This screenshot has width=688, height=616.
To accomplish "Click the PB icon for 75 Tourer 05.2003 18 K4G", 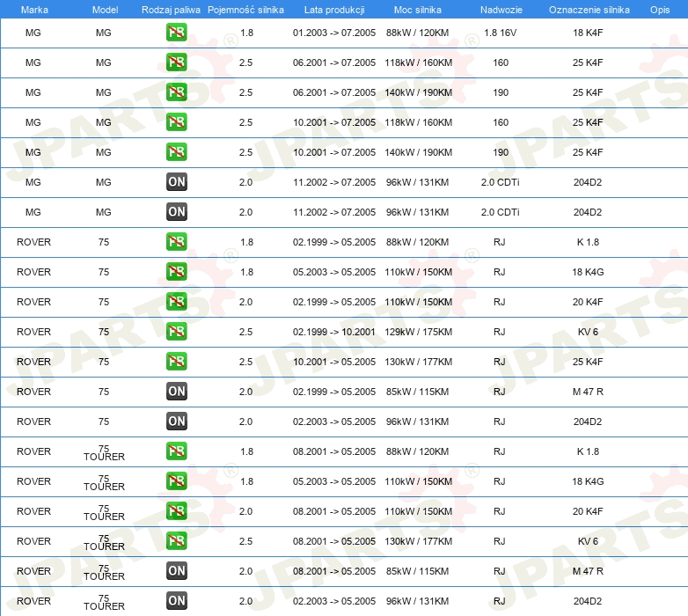I will pos(176,480).
